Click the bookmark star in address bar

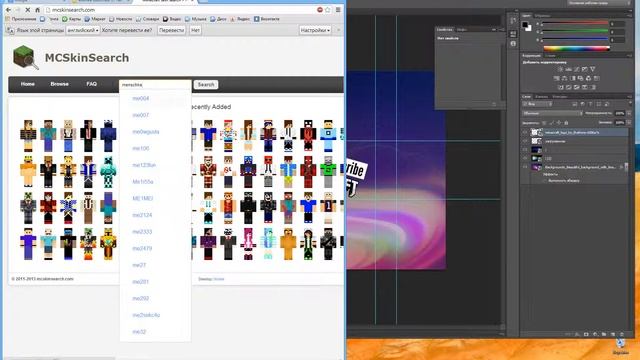pyautogui.click(x=328, y=10)
